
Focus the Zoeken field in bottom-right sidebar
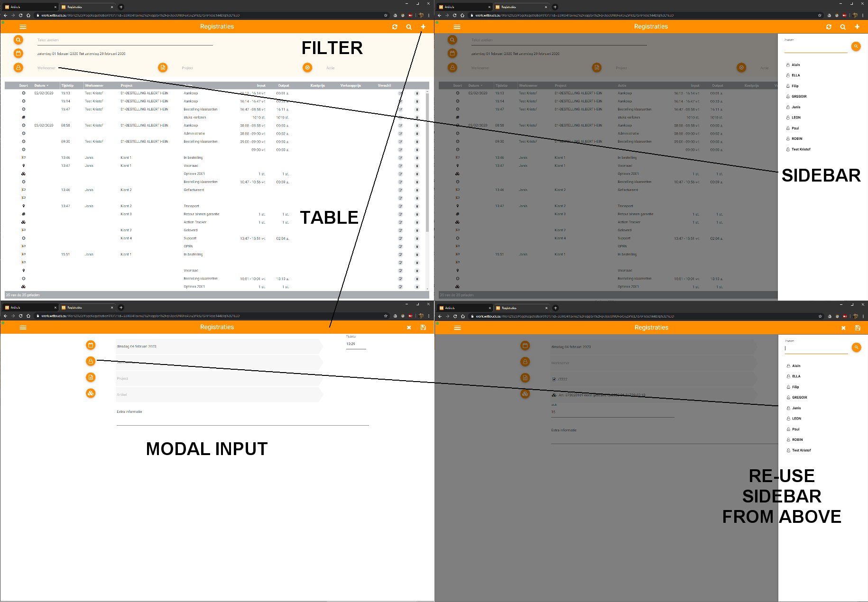coord(816,349)
